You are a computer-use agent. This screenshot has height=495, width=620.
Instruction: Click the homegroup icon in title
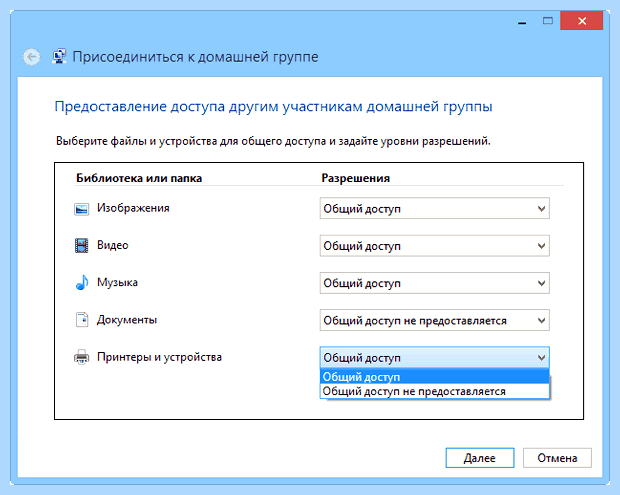59,57
